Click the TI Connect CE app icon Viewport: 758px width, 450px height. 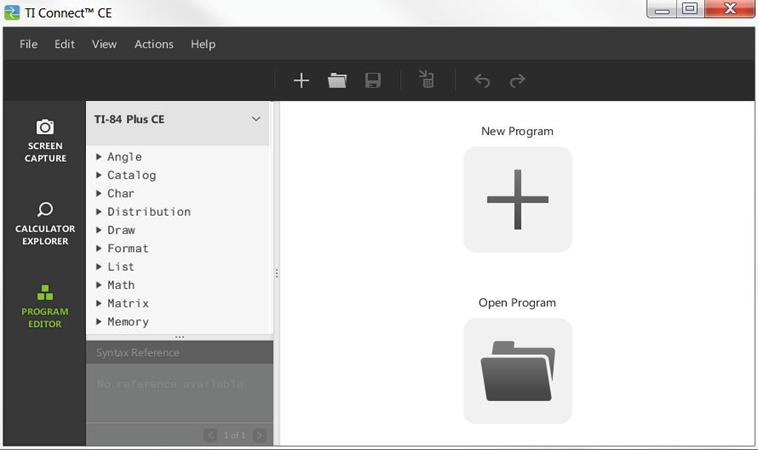pos(12,13)
